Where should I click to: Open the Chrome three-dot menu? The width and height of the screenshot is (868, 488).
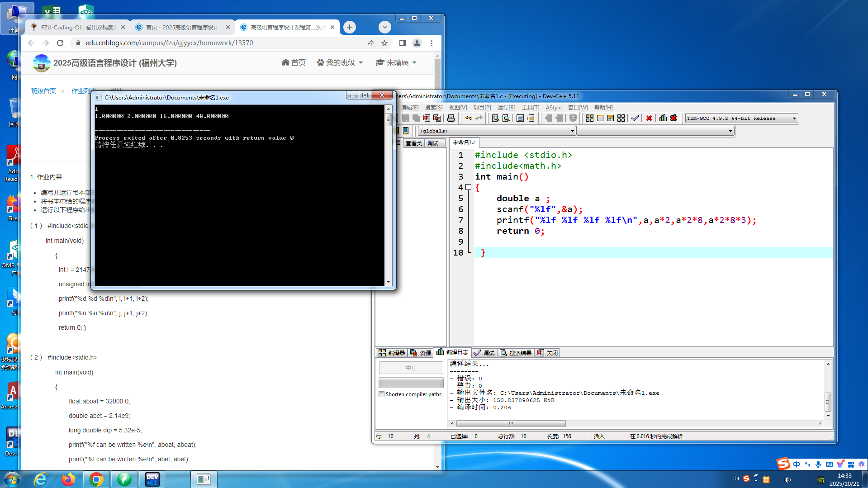click(432, 43)
